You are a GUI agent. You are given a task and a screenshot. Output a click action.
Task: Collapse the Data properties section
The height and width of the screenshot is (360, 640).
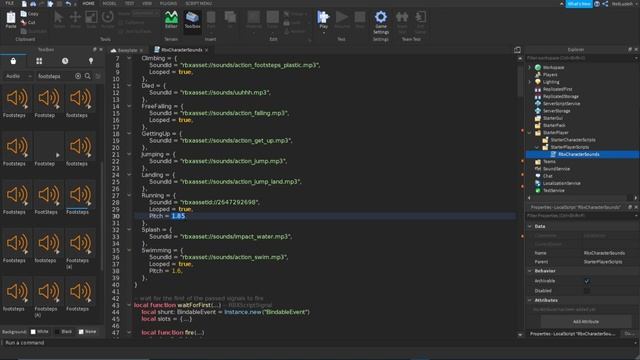pos(530,226)
